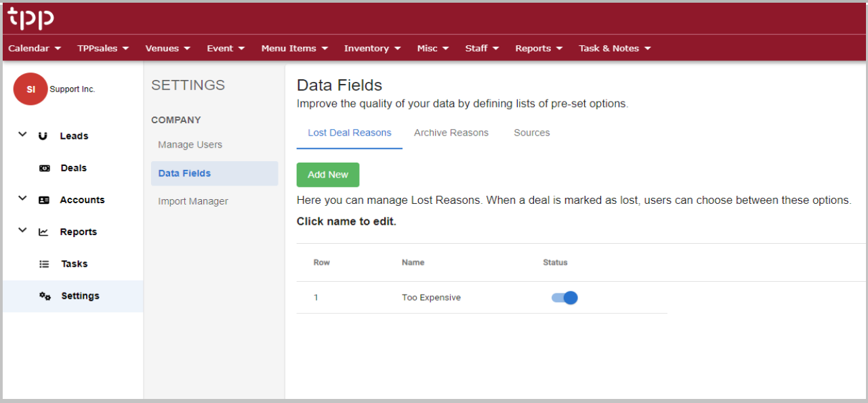
Task: Open the top bar Reports dropdown
Action: click(x=539, y=48)
